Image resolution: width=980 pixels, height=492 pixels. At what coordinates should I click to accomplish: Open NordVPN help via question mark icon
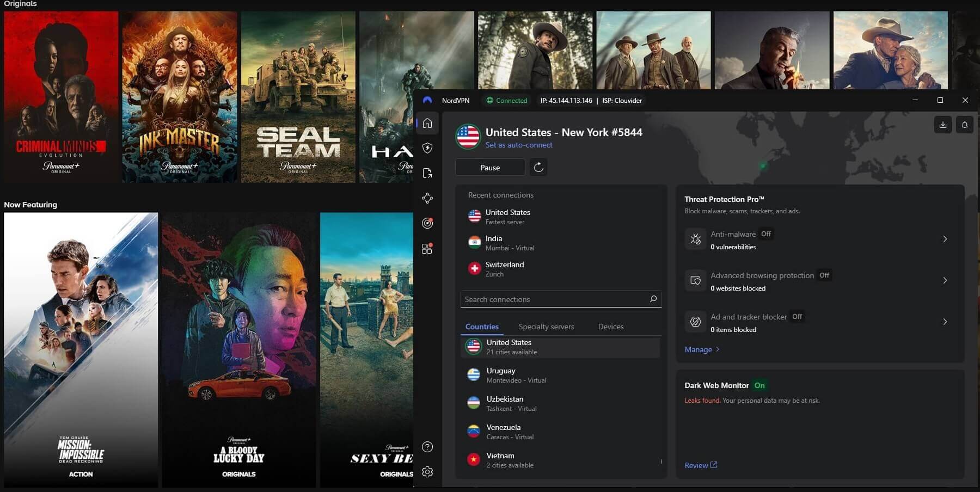427,447
